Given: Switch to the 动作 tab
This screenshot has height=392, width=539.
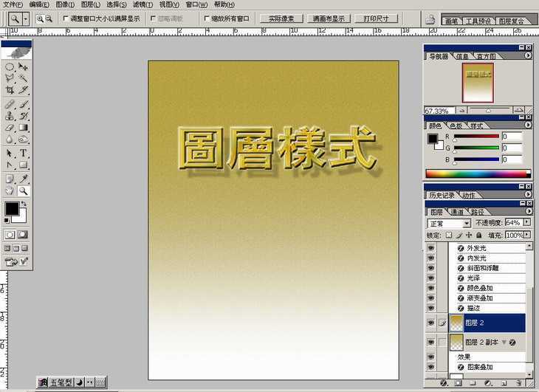Looking at the screenshot, I should coord(468,195).
